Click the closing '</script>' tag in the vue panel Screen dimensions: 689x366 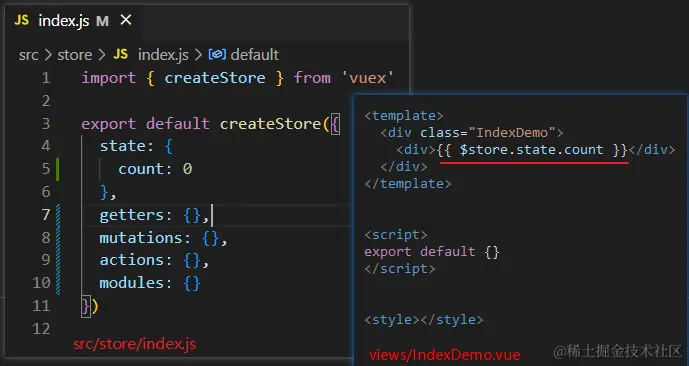399,269
